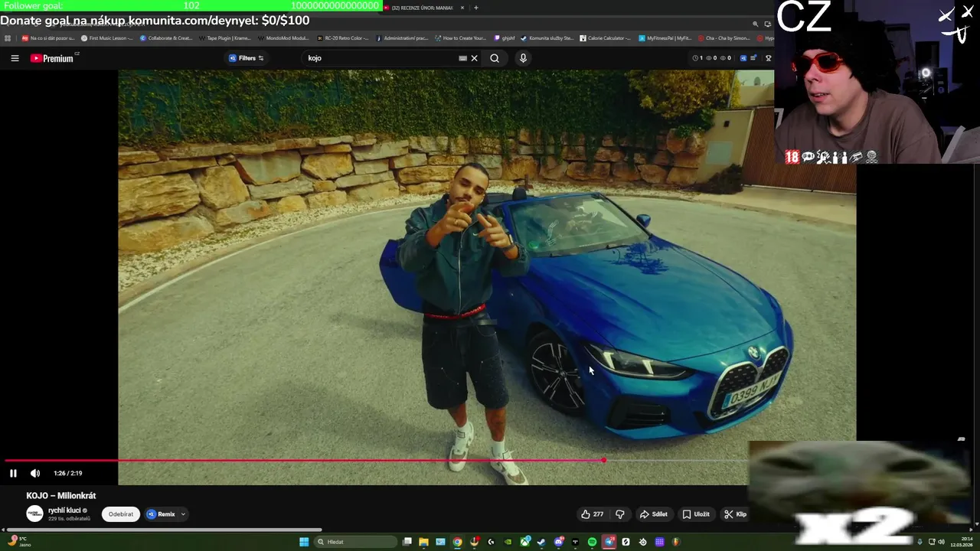980x551 pixels.
Task: Open the 'RC-20 Retro Color' bookmark
Action: click(343, 37)
